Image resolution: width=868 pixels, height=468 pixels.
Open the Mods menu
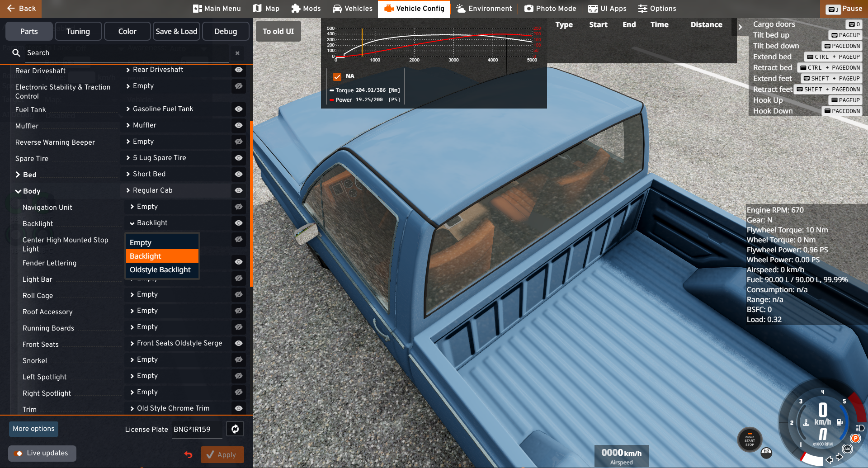(306, 9)
